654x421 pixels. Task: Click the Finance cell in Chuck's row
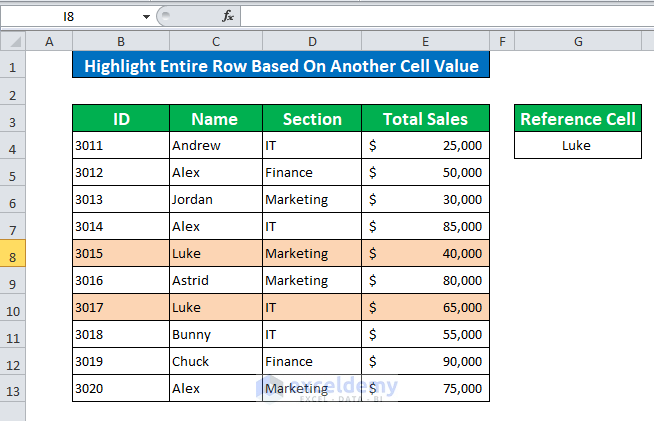(x=311, y=362)
